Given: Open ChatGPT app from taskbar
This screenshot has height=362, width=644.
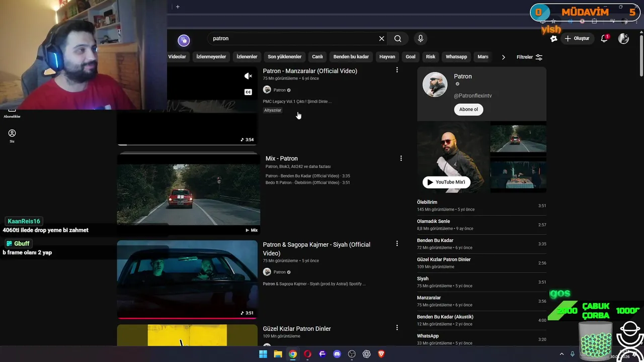Looking at the screenshot, I should point(367,354).
